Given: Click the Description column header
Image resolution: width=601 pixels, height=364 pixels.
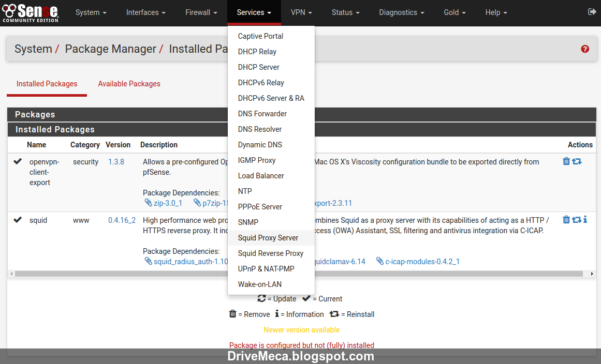Looking at the screenshot, I should tap(159, 145).
